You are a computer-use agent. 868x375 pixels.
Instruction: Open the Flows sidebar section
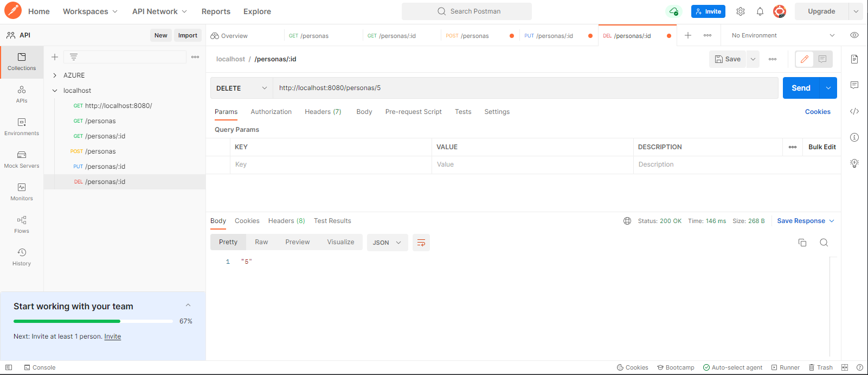[22, 225]
